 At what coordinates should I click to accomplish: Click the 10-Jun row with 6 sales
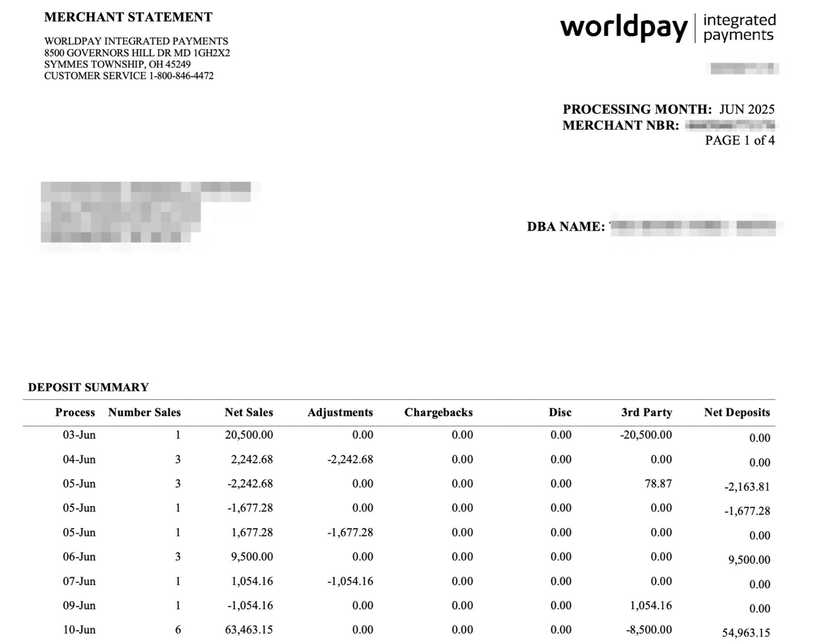coord(80,629)
